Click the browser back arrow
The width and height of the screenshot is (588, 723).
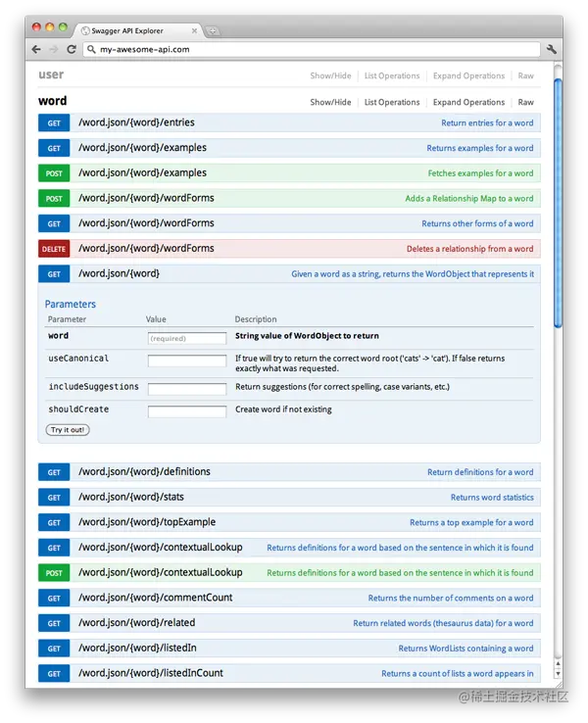pyautogui.click(x=36, y=49)
